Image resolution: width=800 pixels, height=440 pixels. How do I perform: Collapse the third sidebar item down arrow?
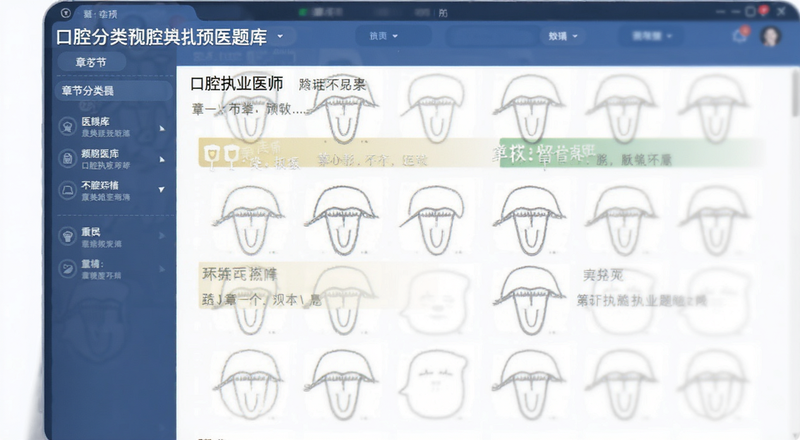coord(162,189)
